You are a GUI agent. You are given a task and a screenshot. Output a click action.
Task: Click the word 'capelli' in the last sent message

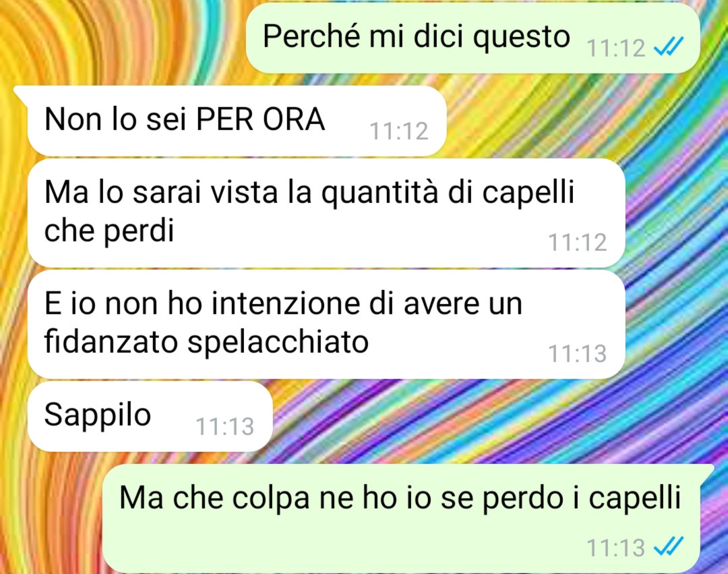coord(635,498)
